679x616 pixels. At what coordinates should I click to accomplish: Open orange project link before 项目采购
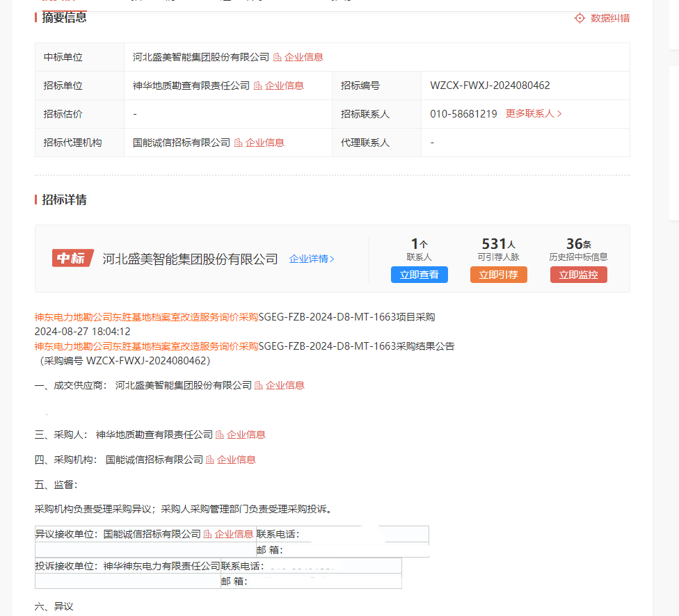click(146, 317)
